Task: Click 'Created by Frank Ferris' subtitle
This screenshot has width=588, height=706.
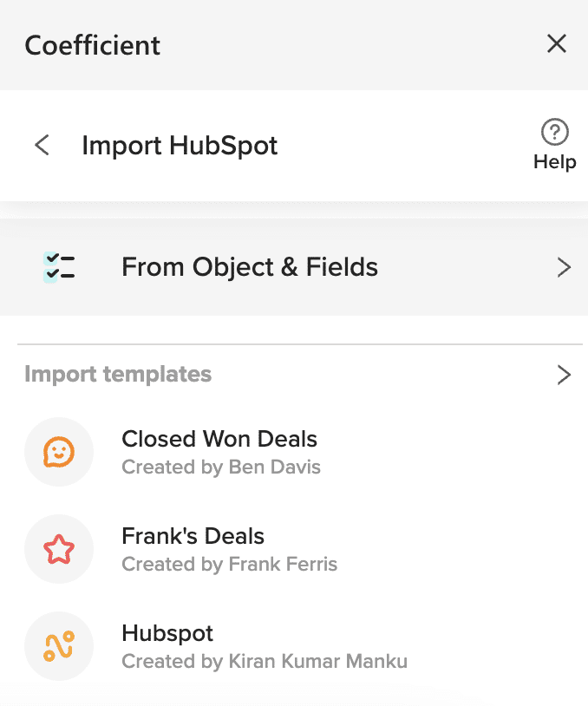Action: tap(230, 565)
